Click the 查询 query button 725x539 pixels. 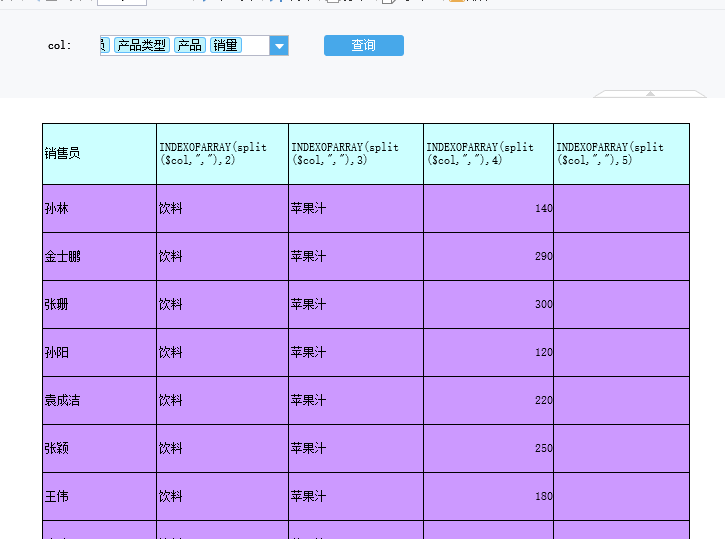tap(363, 45)
